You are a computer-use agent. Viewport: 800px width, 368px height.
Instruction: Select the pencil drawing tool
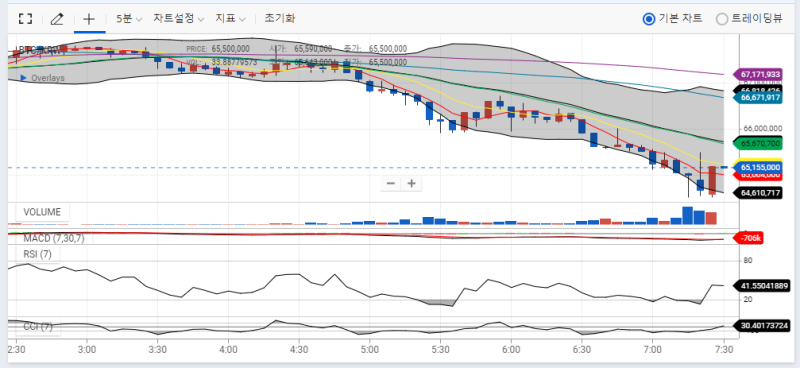pos(57,19)
